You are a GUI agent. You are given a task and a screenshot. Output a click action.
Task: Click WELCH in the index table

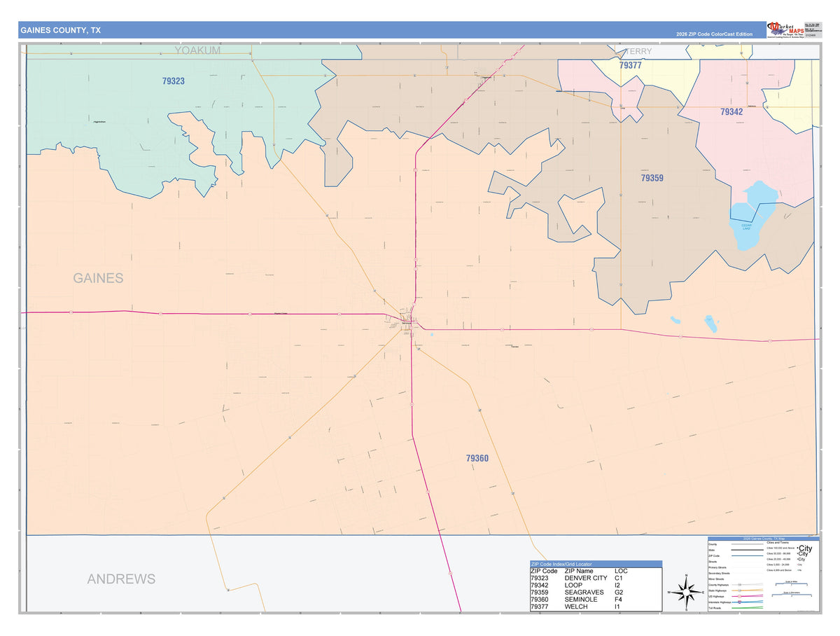click(x=577, y=606)
